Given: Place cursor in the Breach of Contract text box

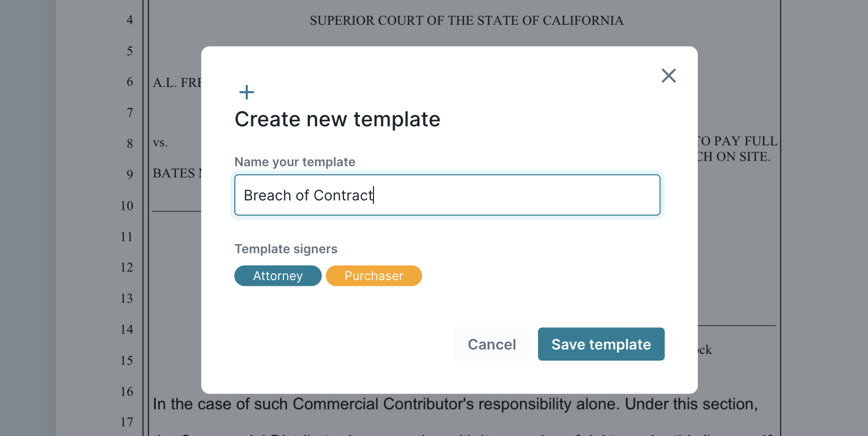Looking at the screenshot, I should tap(447, 195).
